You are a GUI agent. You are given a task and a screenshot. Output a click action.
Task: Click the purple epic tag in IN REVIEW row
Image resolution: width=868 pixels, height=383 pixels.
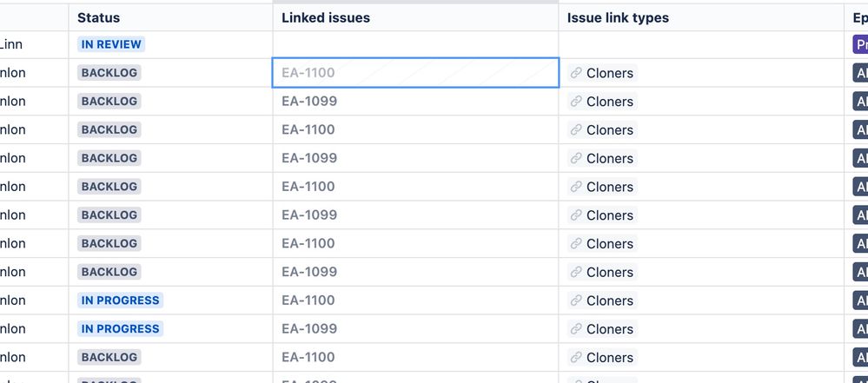click(x=860, y=44)
